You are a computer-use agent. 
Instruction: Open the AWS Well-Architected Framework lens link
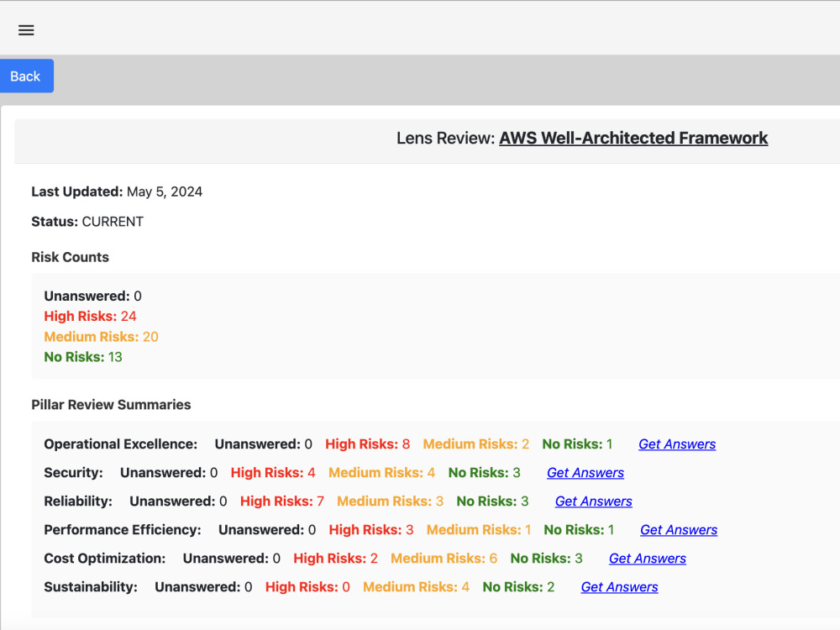[633, 138]
